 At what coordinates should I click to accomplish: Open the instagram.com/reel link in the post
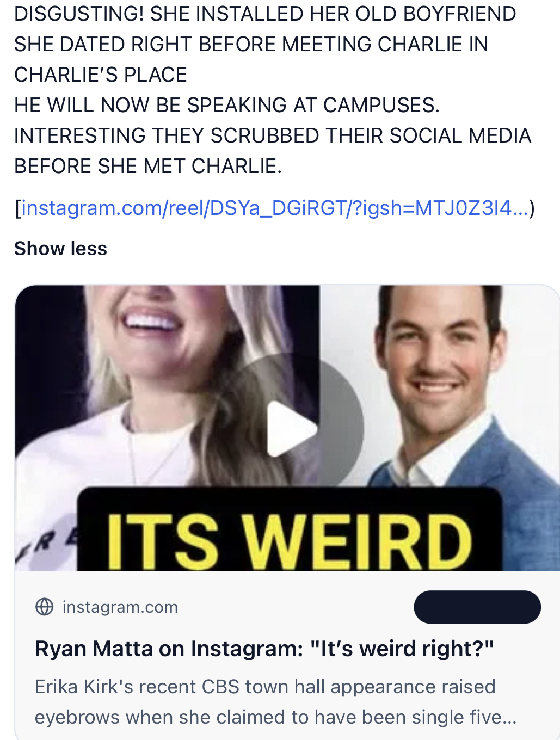[x=274, y=207]
